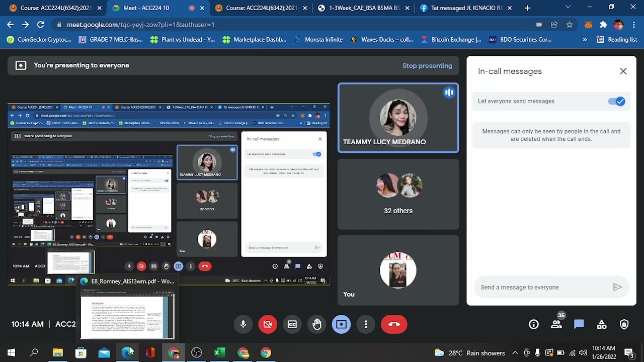644x362 pixels.
Task: Open the 32 others participant tile
Action: pos(398,195)
